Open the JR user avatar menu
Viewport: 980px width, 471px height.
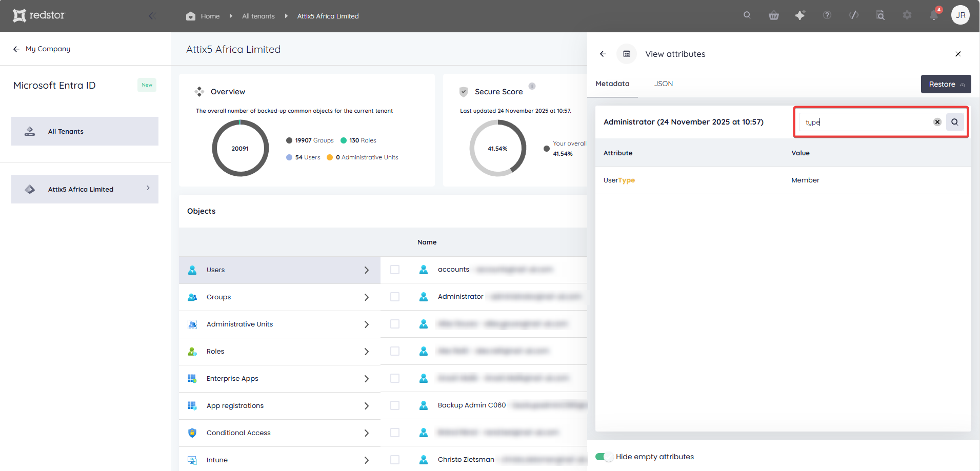click(x=961, y=15)
